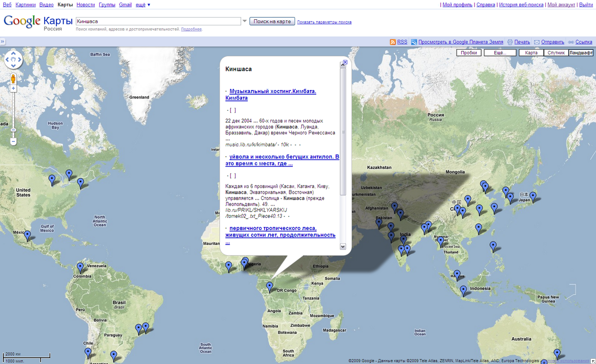Toggle the overview map arrow in corner
596x364 pixels.
[593, 361]
